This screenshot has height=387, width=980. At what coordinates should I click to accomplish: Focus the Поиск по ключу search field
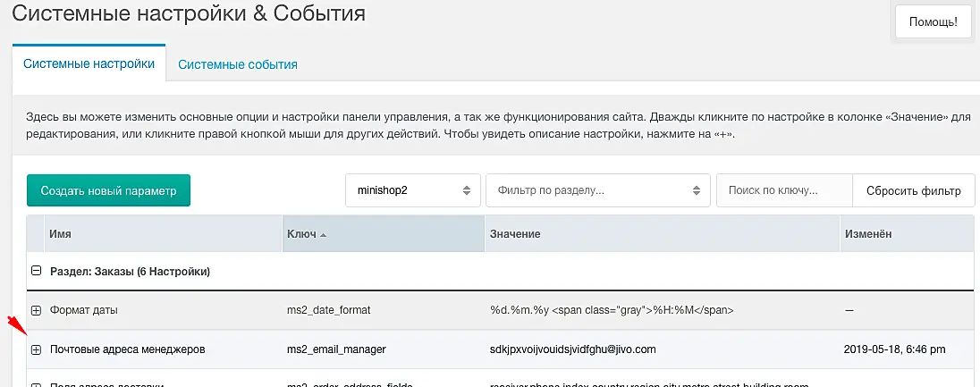tap(784, 190)
